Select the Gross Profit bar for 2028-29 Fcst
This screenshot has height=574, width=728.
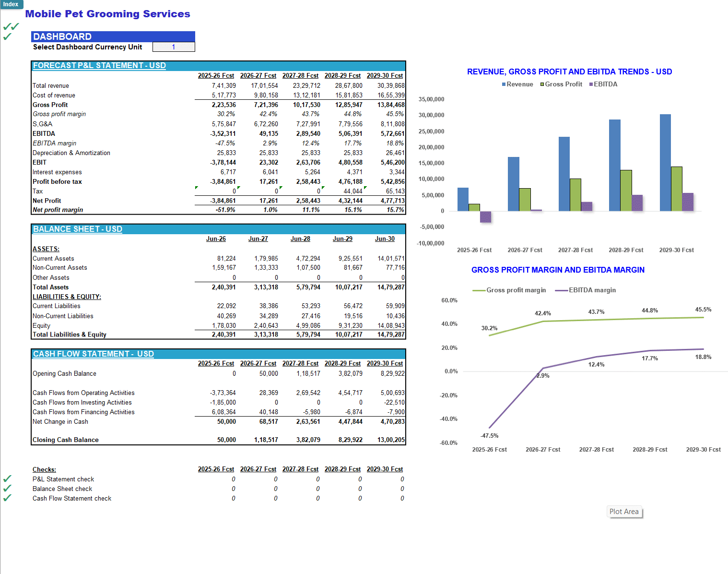(626, 191)
